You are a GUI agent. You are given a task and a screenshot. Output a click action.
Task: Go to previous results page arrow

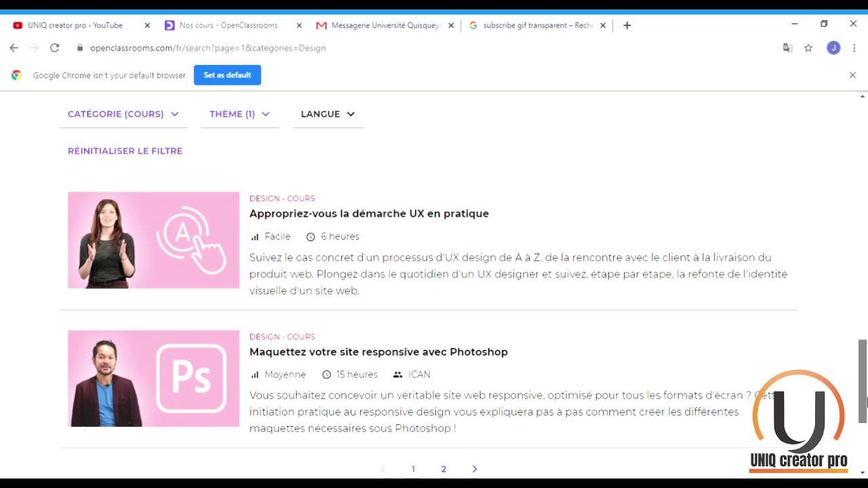pyautogui.click(x=383, y=469)
